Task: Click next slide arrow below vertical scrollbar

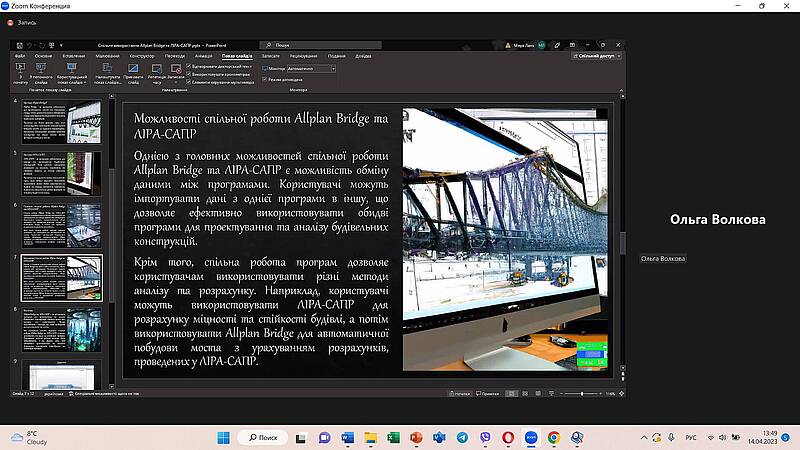Action: click(623, 378)
